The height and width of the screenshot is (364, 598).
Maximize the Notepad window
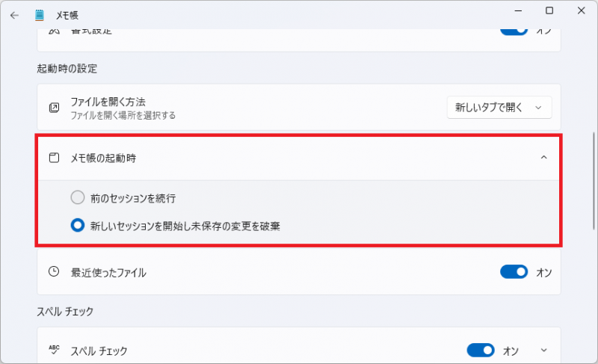[549, 10]
